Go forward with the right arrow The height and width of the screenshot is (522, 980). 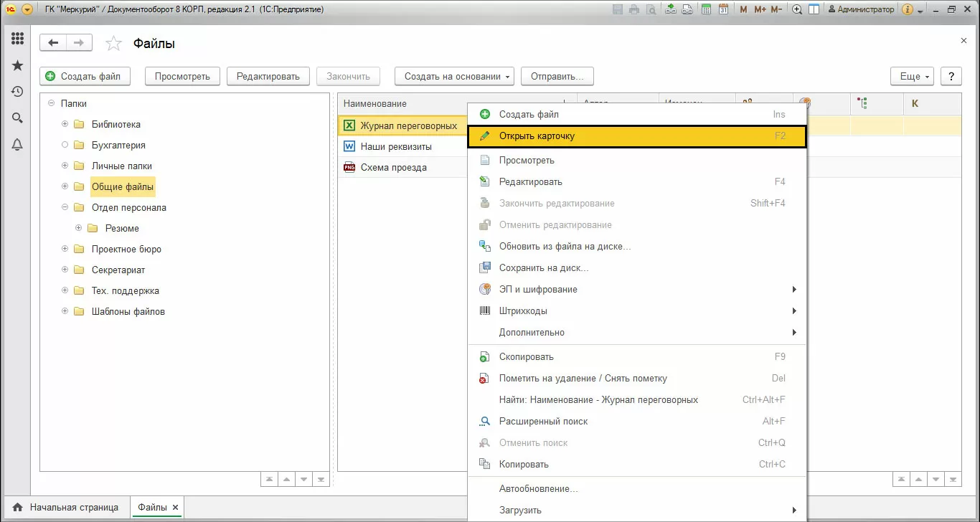click(80, 43)
